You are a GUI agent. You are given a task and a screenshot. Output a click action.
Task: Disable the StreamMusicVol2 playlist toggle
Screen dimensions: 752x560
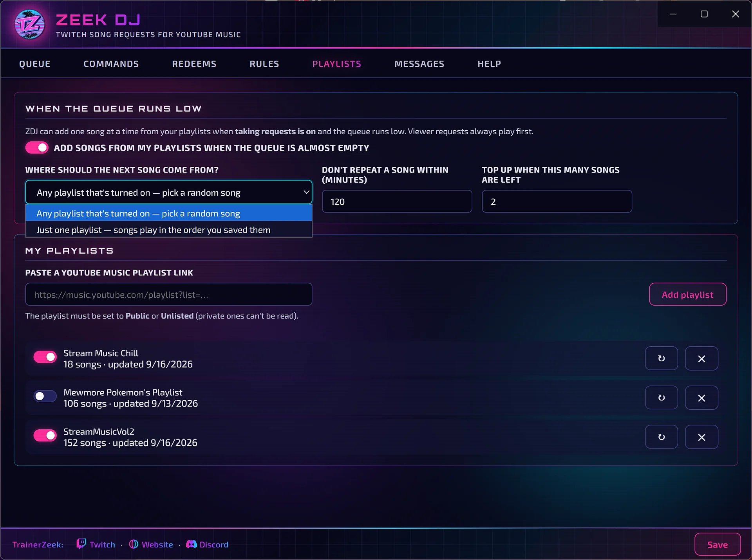pos(45,435)
